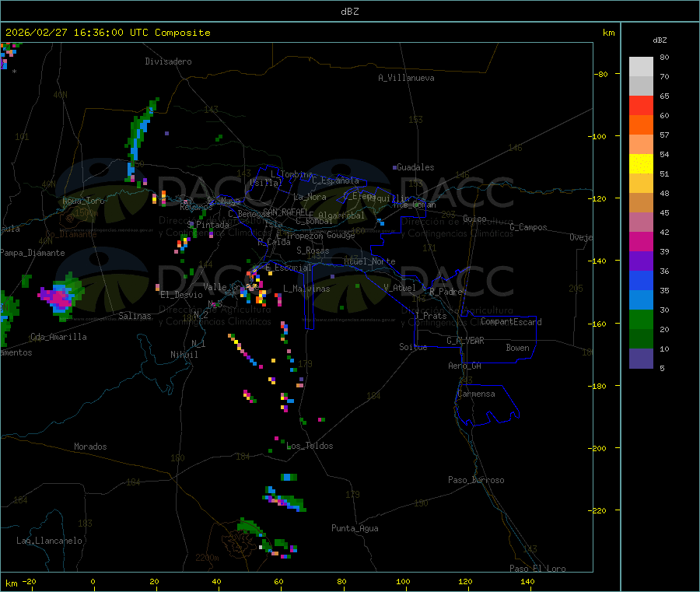
Task: Click the 'Guico' map label
Action: [x=474, y=219]
